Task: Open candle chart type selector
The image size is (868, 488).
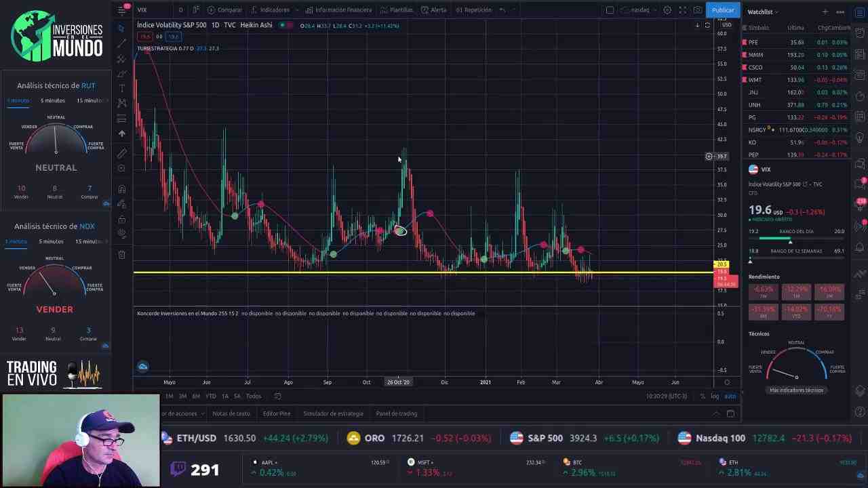Action: [196, 10]
